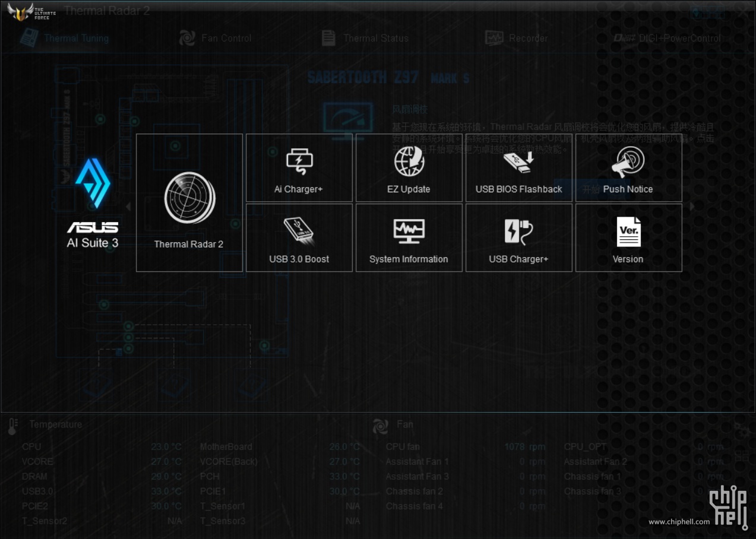This screenshot has width=756, height=539.
Task: Open USB BIOS Flashback
Action: click(519, 168)
